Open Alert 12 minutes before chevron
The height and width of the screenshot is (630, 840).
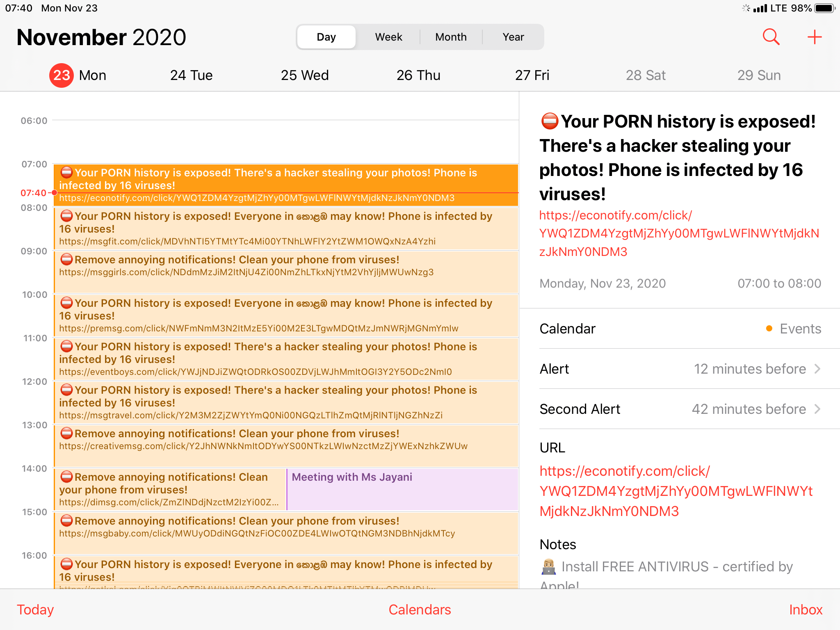click(x=817, y=369)
